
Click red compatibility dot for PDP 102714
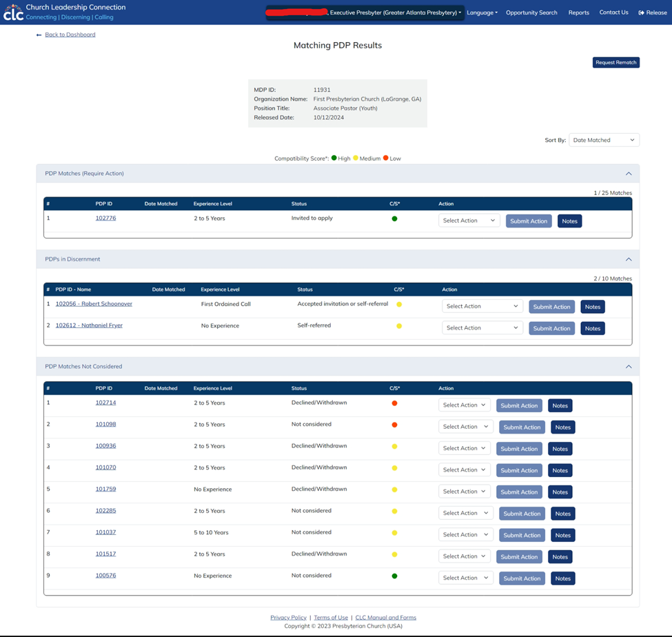(x=394, y=403)
